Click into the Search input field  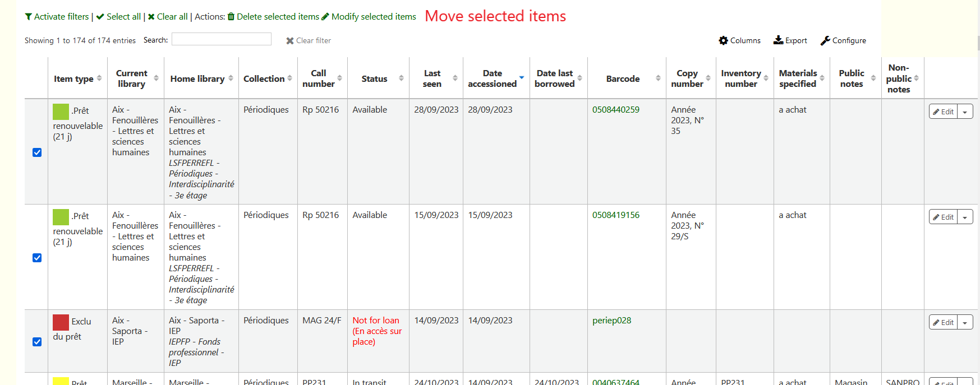[x=222, y=39]
